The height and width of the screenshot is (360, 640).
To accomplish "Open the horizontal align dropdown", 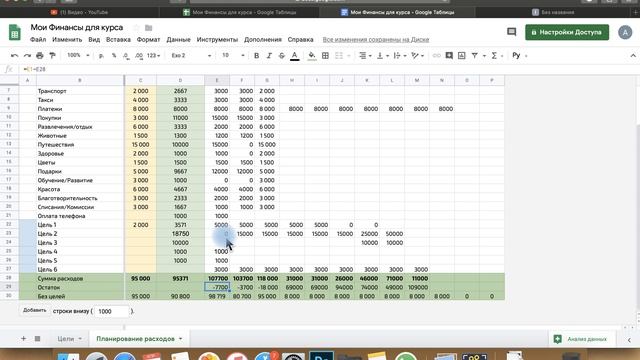I will click(364, 56).
